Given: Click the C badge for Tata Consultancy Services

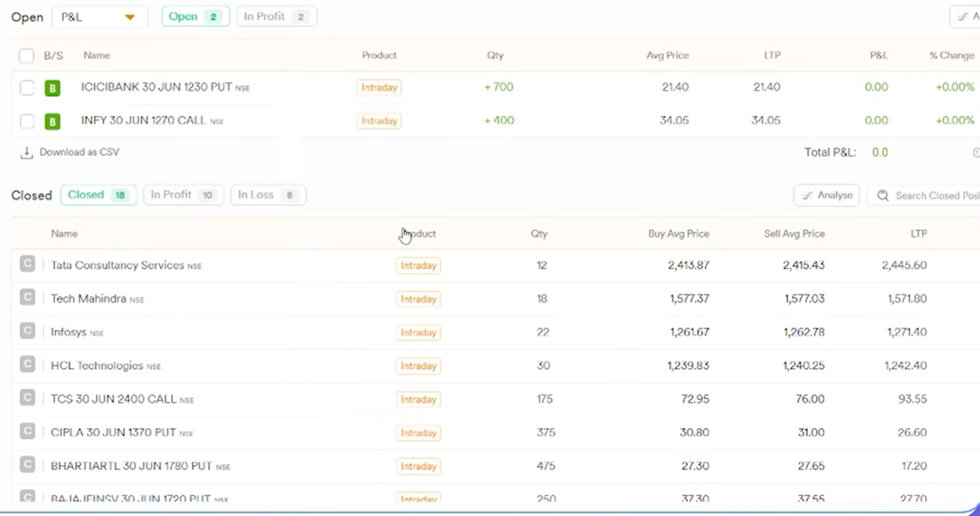Looking at the screenshot, I should (x=27, y=264).
